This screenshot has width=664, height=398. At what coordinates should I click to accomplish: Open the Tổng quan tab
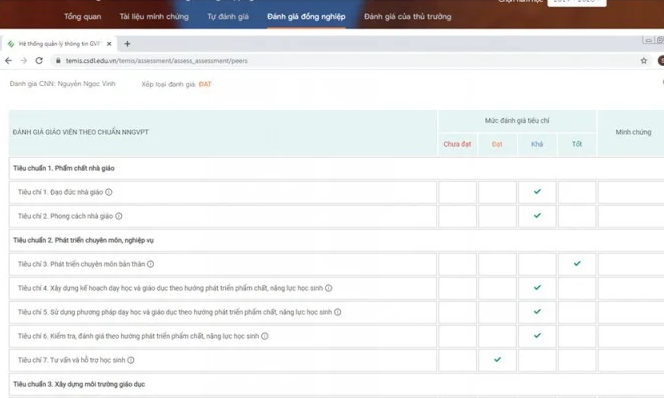pos(83,17)
